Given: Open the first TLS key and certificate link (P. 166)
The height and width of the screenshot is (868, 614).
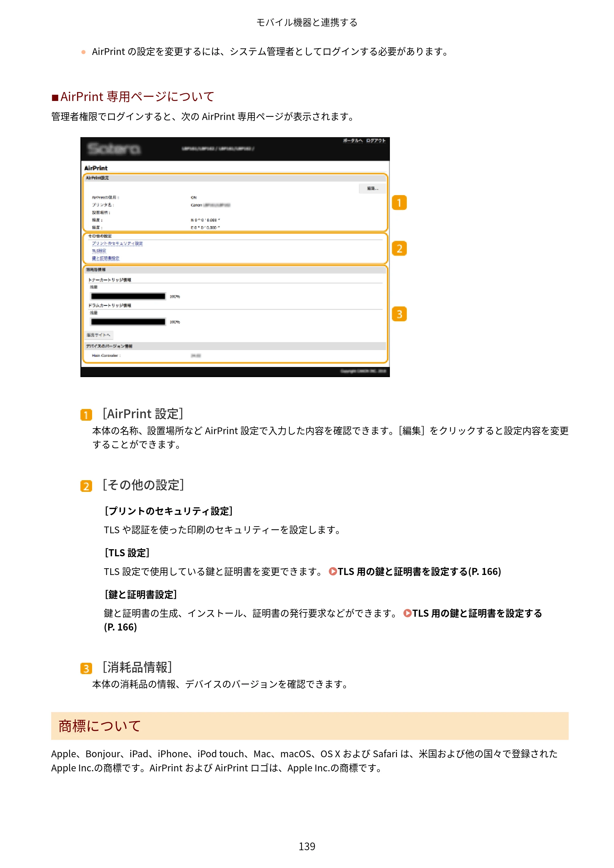Looking at the screenshot, I should (419, 571).
